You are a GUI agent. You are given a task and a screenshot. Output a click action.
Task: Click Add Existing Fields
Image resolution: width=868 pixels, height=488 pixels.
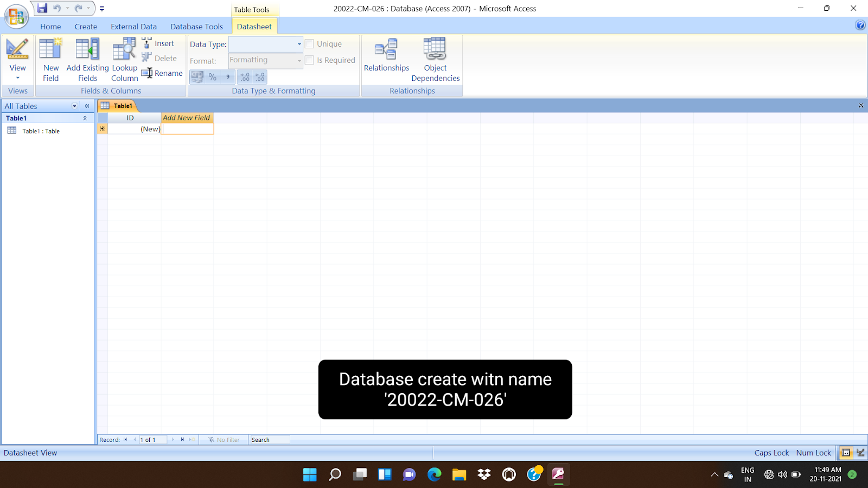pyautogui.click(x=87, y=60)
